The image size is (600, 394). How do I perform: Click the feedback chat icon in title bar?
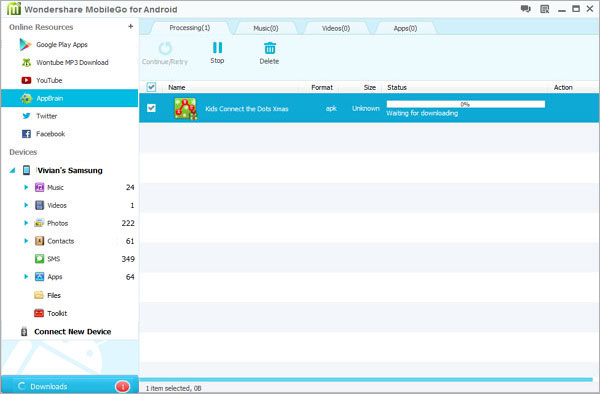(x=525, y=9)
